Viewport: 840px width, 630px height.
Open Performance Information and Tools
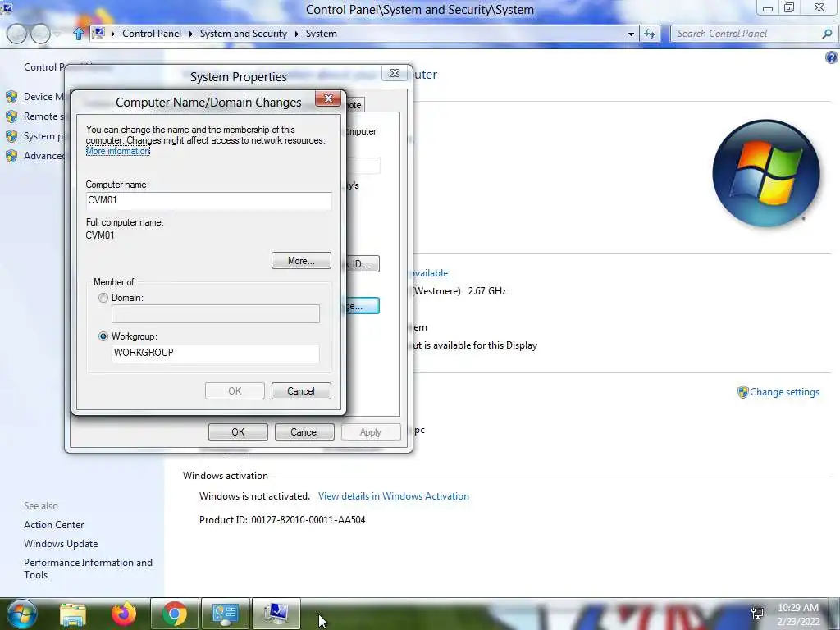tap(88, 568)
